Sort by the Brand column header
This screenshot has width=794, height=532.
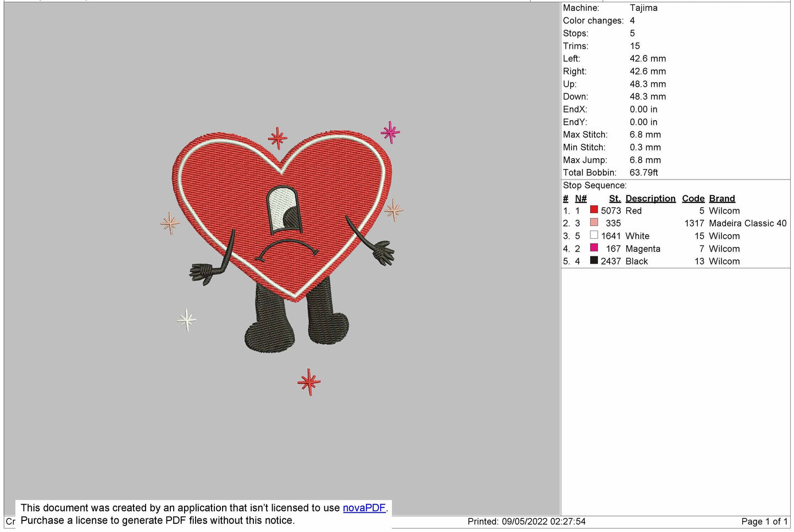pyautogui.click(x=721, y=199)
